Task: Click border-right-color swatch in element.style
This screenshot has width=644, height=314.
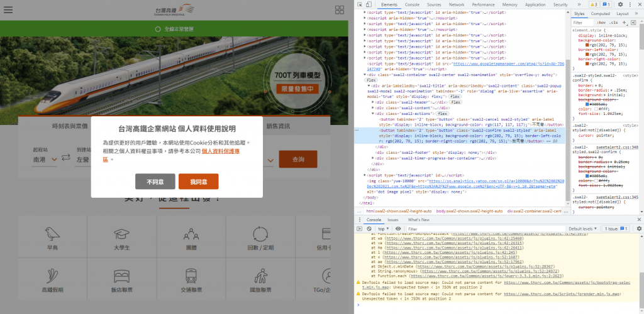Action: coord(587,63)
